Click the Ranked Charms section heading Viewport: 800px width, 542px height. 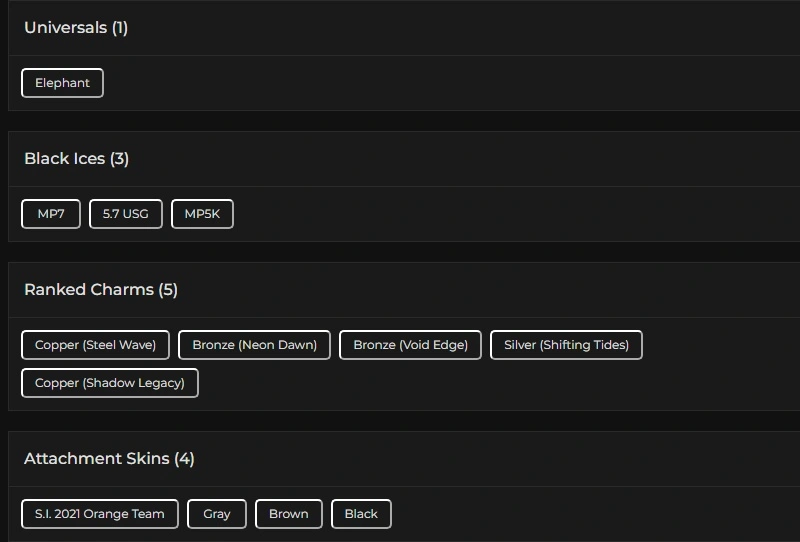[x=89, y=290]
